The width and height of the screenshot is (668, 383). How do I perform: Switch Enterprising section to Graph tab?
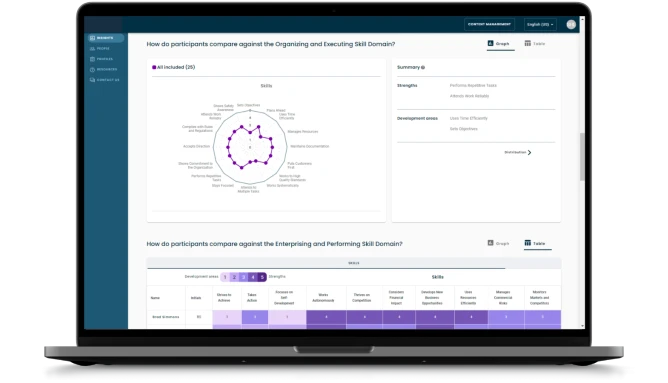(499, 243)
